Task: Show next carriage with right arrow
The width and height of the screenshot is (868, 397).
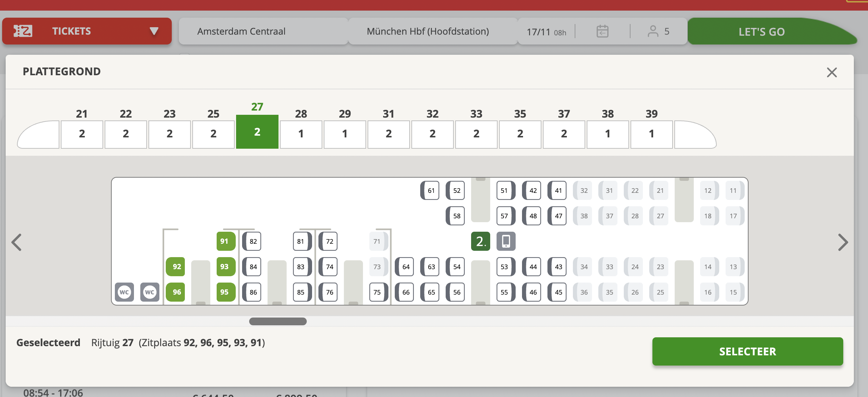Action: 843,242
